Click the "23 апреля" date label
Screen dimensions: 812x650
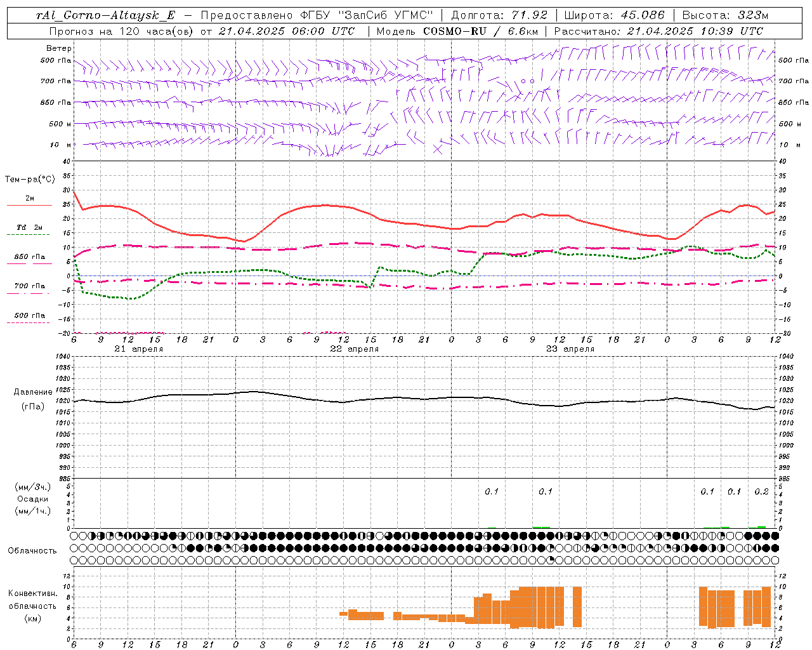(x=570, y=349)
